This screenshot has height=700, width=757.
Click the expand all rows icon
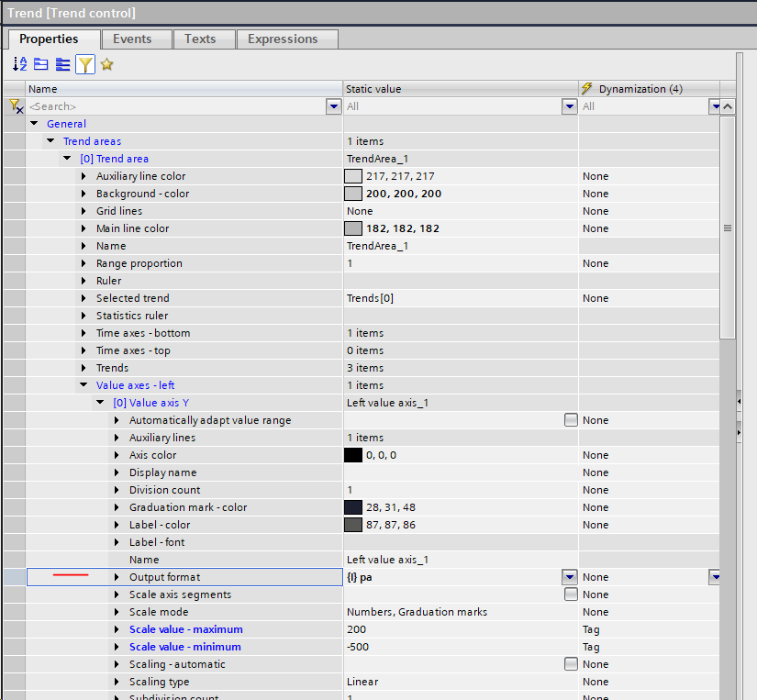pyautogui.click(x=62, y=64)
